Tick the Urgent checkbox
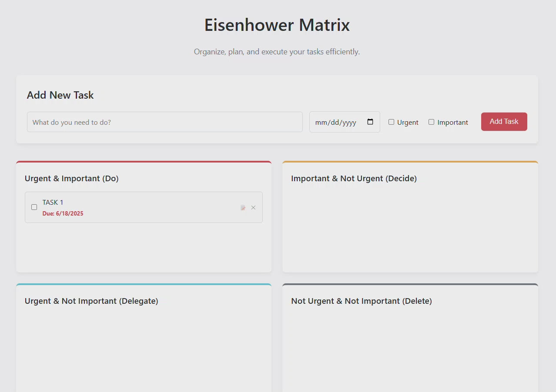The width and height of the screenshot is (556, 392). point(391,122)
